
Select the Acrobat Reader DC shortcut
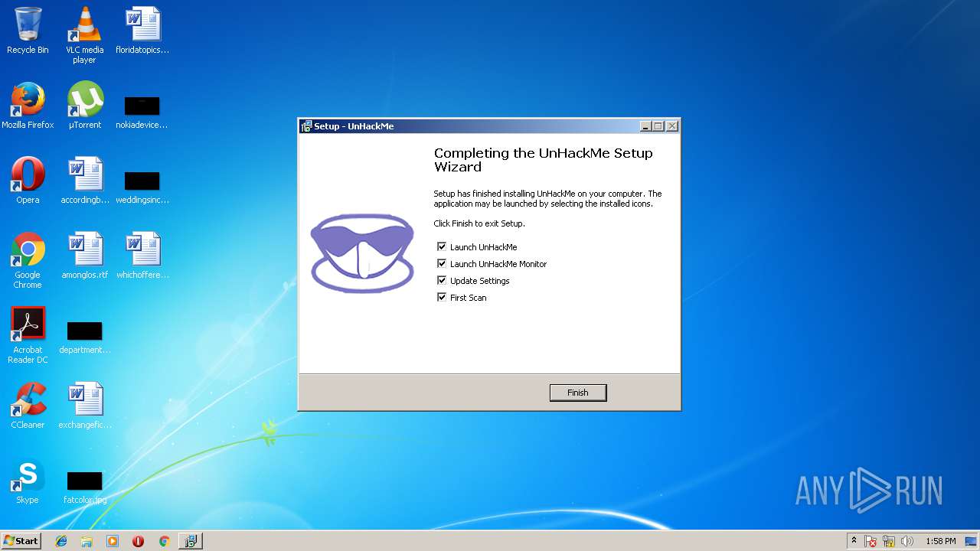tap(28, 335)
